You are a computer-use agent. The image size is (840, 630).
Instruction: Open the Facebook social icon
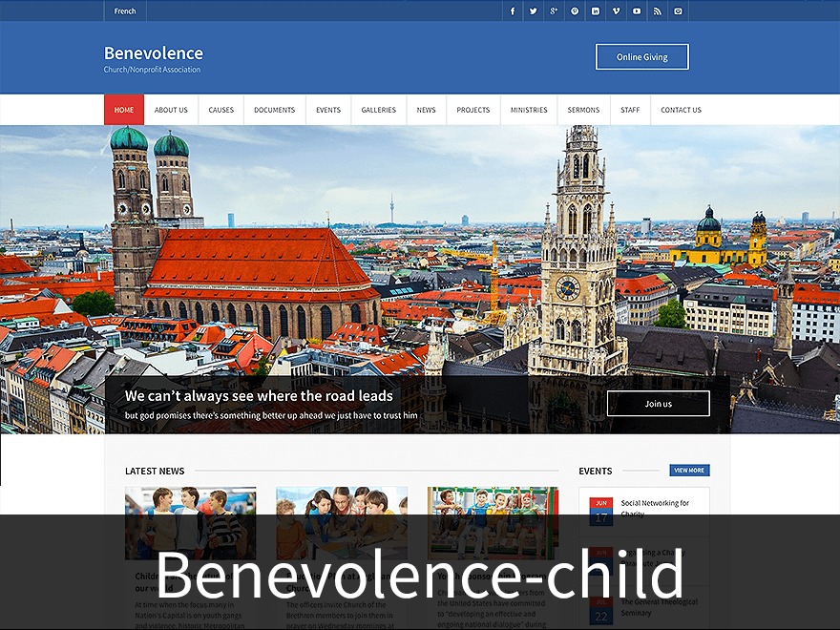[513, 10]
